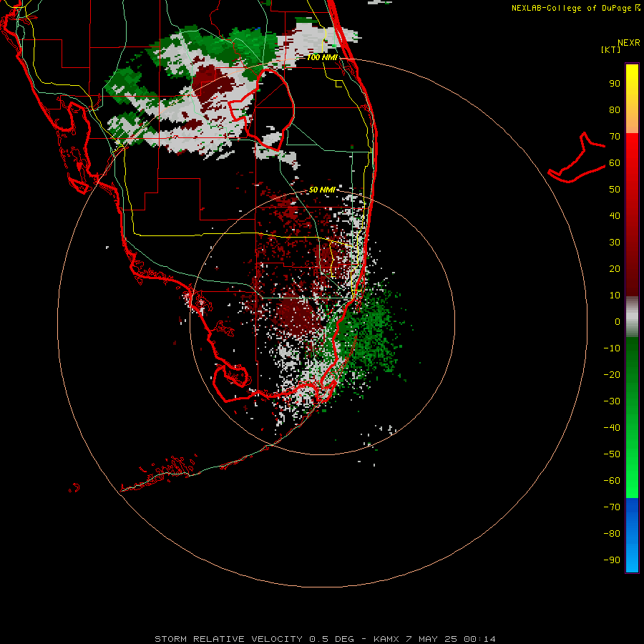Click the NEXR label above the scale
The width and height of the screenshot is (644, 644).
tap(629, 43)
